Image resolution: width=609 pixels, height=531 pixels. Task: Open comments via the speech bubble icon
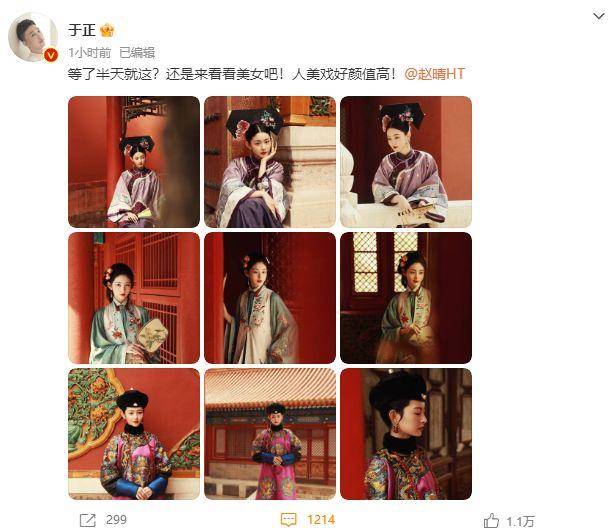tap(288, 520)
